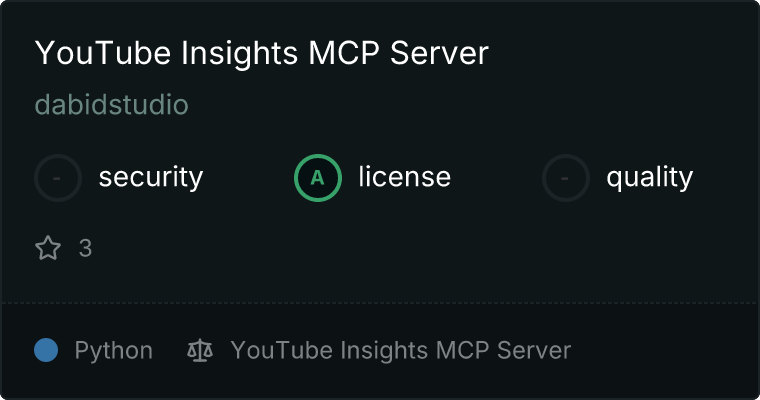Click the dashed divider above the footer
The image size is (760, 400).
380,303
